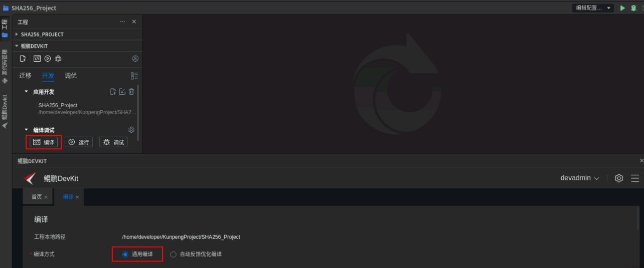The image size is (644, 268).
Task: Select the 自动反馈优化编译 radio option
Action: [x=174, y=254]
